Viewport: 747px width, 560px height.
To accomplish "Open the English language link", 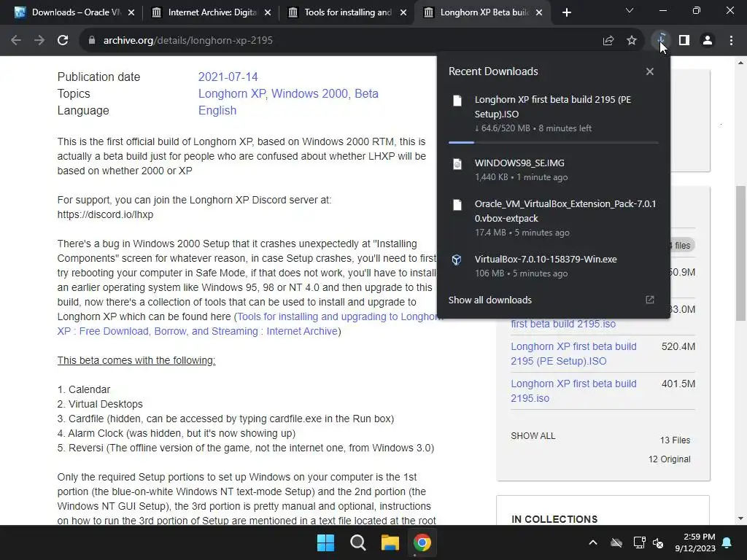I will pos(217,110).
